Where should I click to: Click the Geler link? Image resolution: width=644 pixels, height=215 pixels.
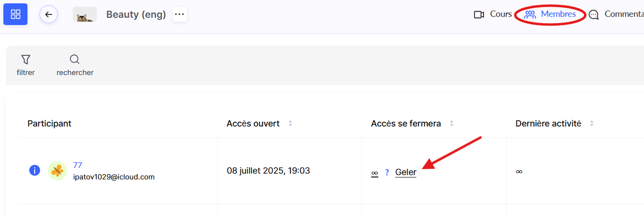pyautogui.click(x=406, y=172)
